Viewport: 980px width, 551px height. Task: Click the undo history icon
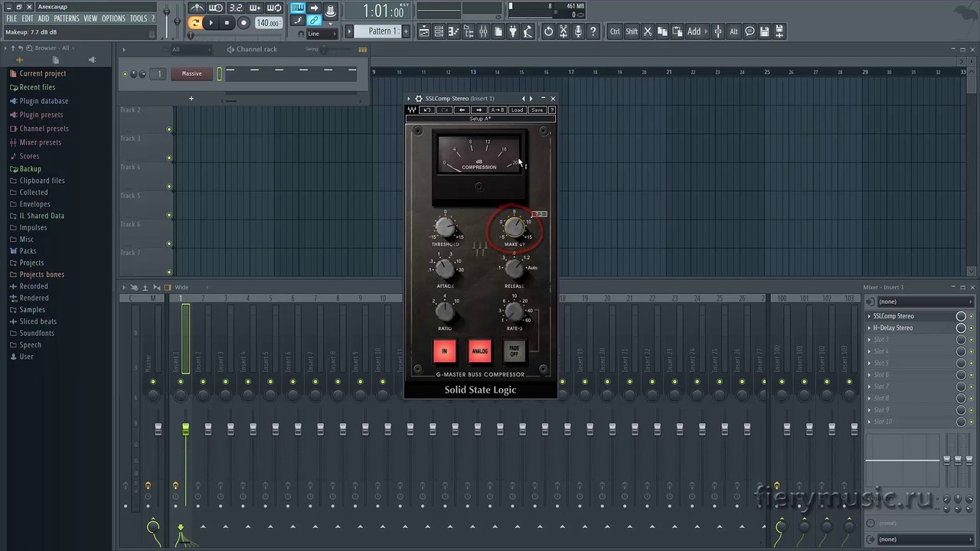click(x=548, y=31)
